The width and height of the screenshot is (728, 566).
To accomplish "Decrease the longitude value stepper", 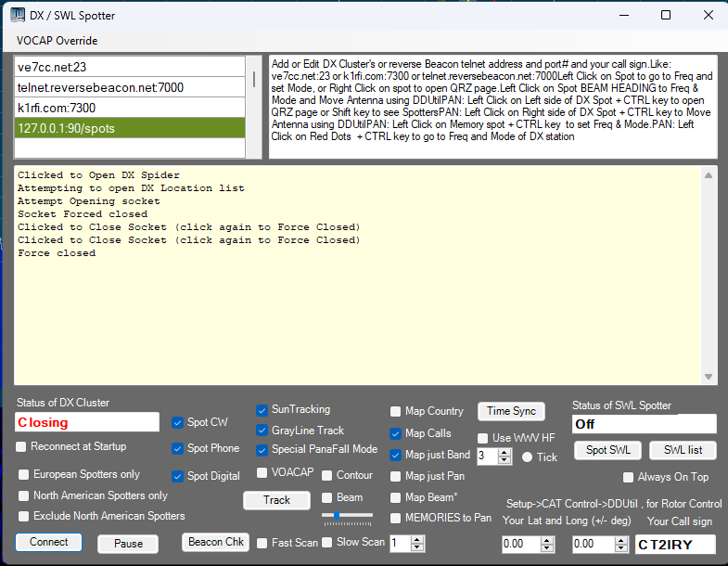I will point(621,547).
